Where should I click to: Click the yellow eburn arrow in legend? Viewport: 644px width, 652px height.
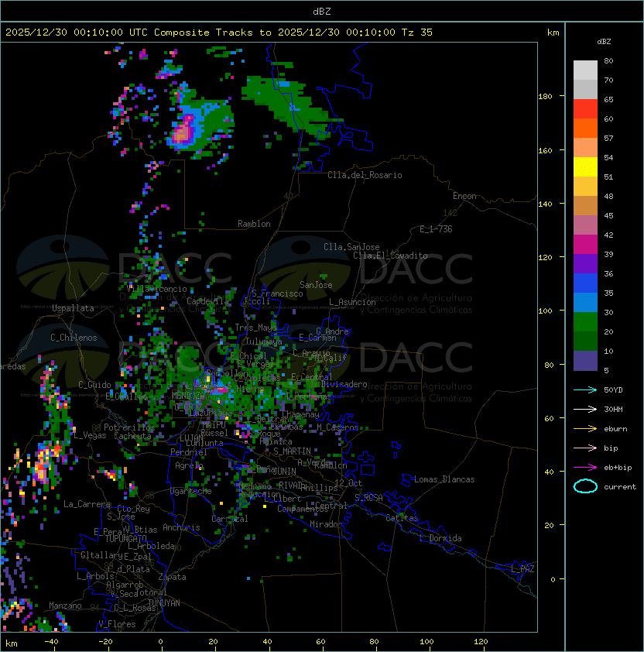[x=585, y=428]
